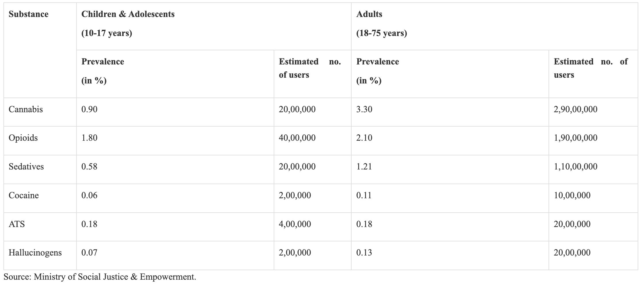Click the Opioids row label

[23, 138]
